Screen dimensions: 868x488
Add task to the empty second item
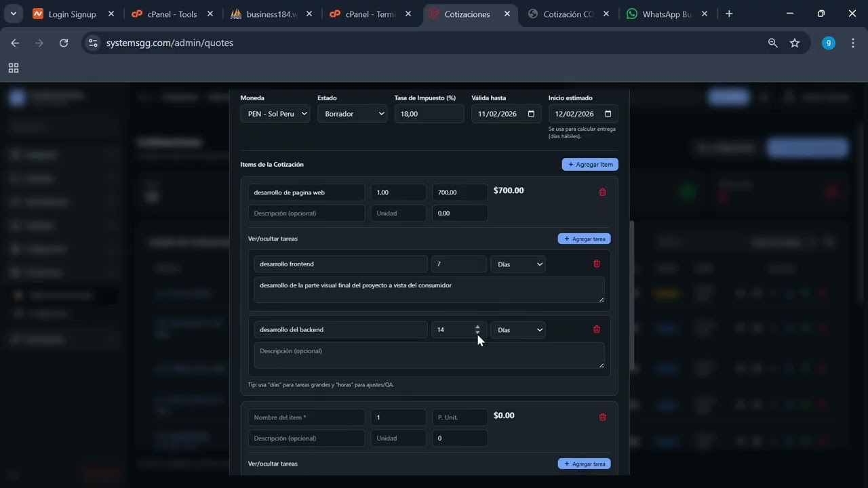click(585, 464)
